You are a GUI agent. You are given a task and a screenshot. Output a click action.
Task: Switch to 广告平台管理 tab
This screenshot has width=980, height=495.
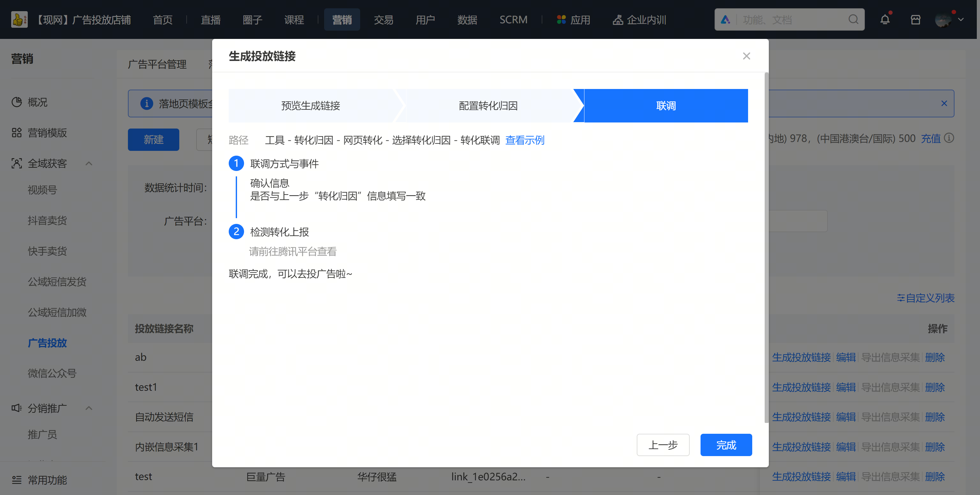click(x=157, y=64)
